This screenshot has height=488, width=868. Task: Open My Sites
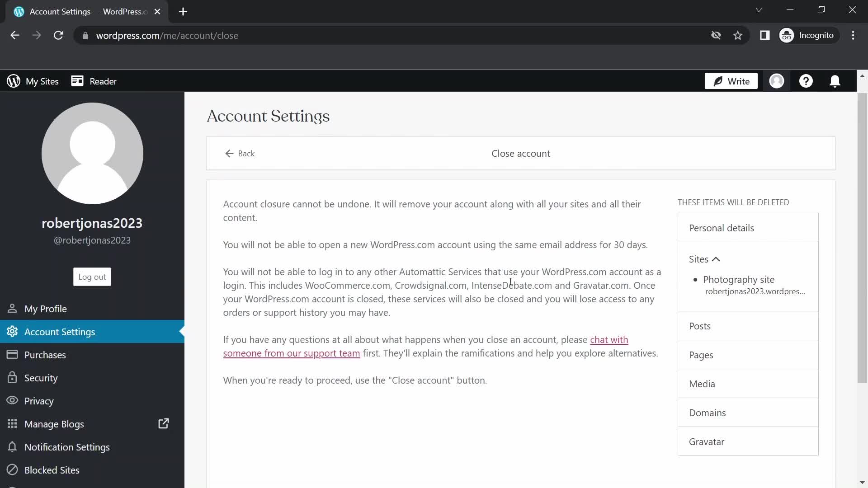click(x=42, y=81)
